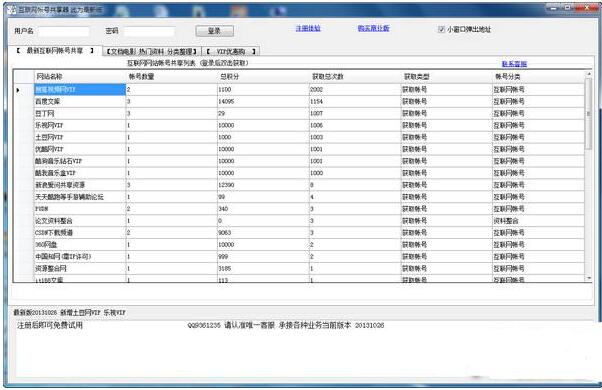
Task: Click 获取帐号 in the 豆丁网 row
Action: [447, 114]
